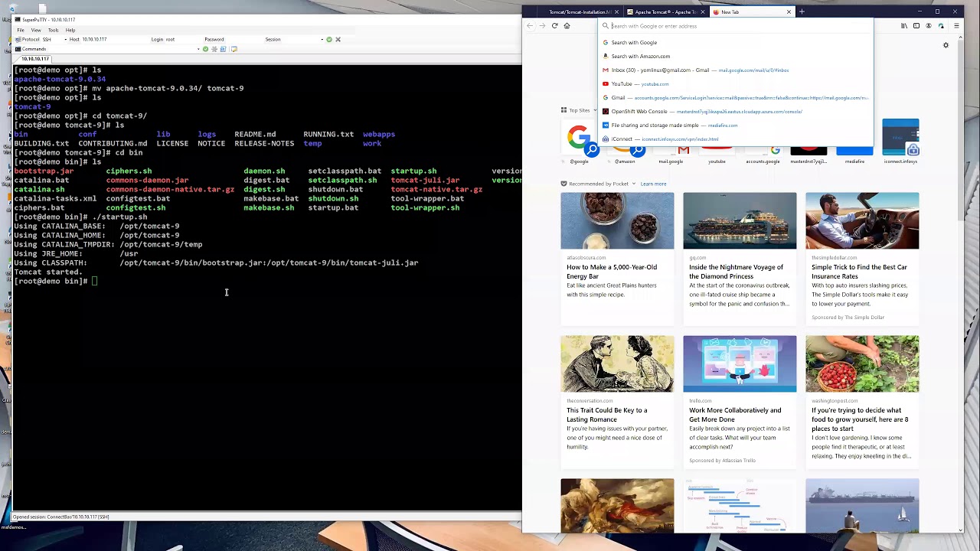
Task: Open Work More Collaboratively Trello article
Action: (740, 402)
